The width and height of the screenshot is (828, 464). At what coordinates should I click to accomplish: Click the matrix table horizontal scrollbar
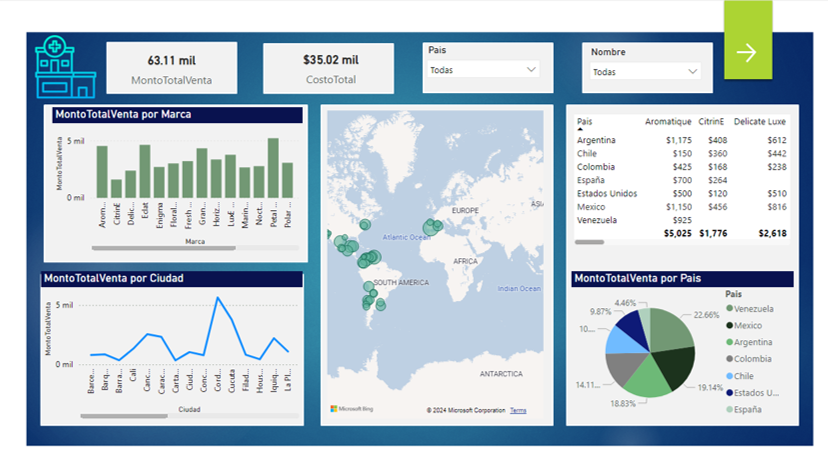(x=589, y=242)
